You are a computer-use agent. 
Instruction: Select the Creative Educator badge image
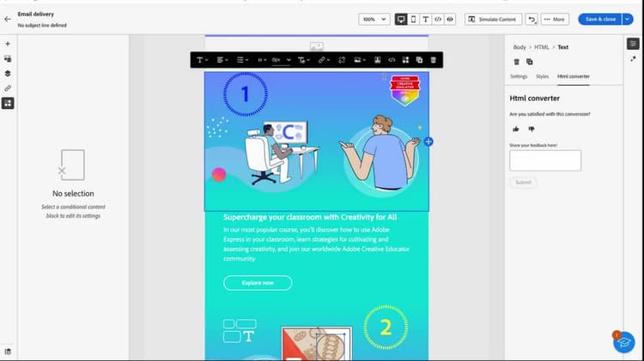coord(405,90)
